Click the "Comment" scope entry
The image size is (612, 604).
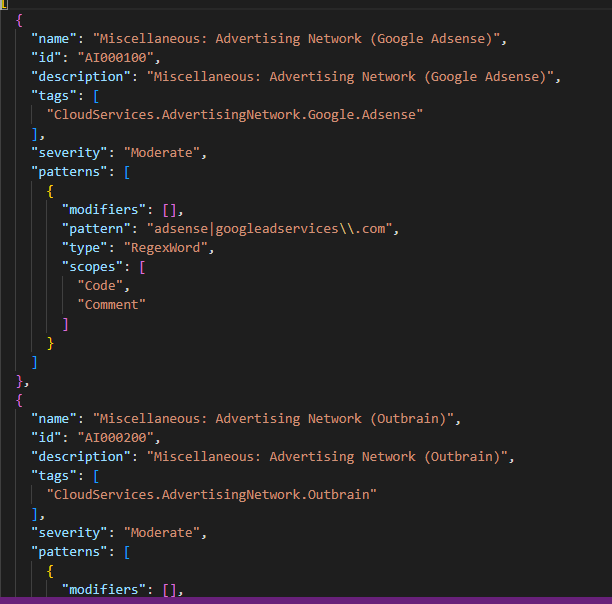tap(112, 305)
